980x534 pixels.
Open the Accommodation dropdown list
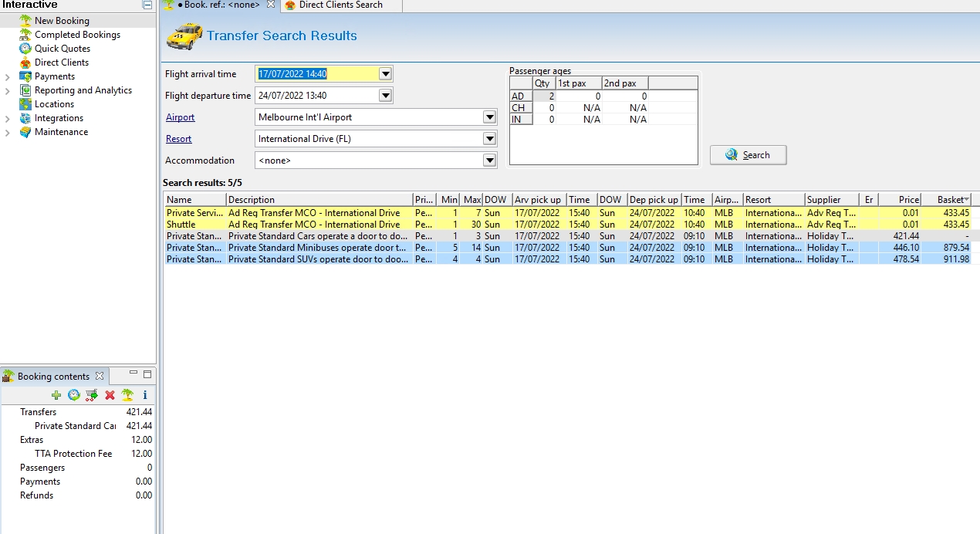[x=489, y=161]
